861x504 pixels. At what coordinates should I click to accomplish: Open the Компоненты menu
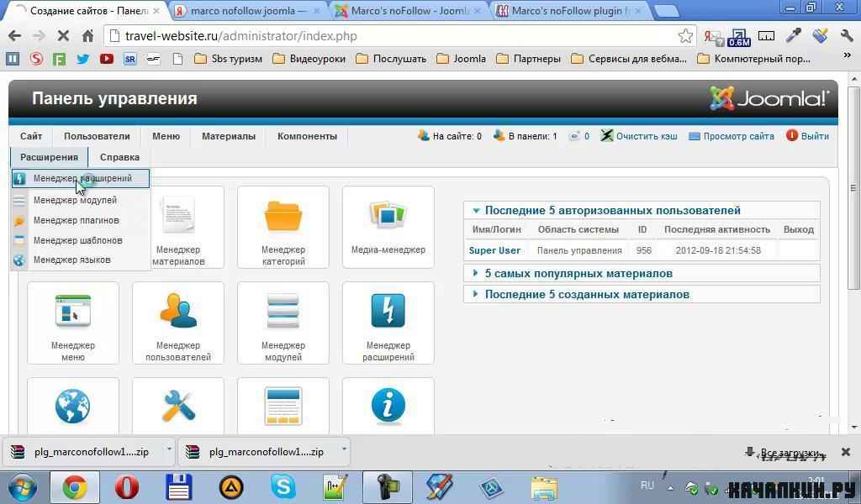[x=307, y=136]
